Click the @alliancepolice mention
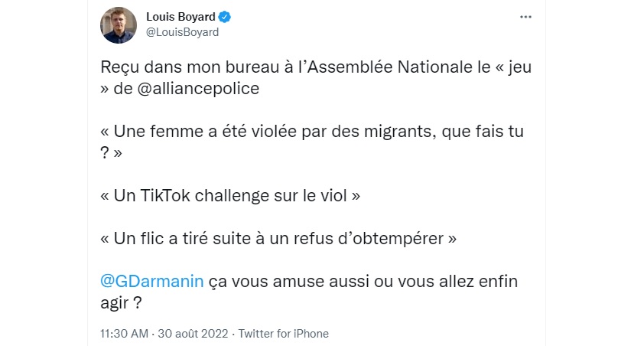Image resolution: width=644 pixels, height=346 pixels. pyautogui.click(x=202, y=88)
